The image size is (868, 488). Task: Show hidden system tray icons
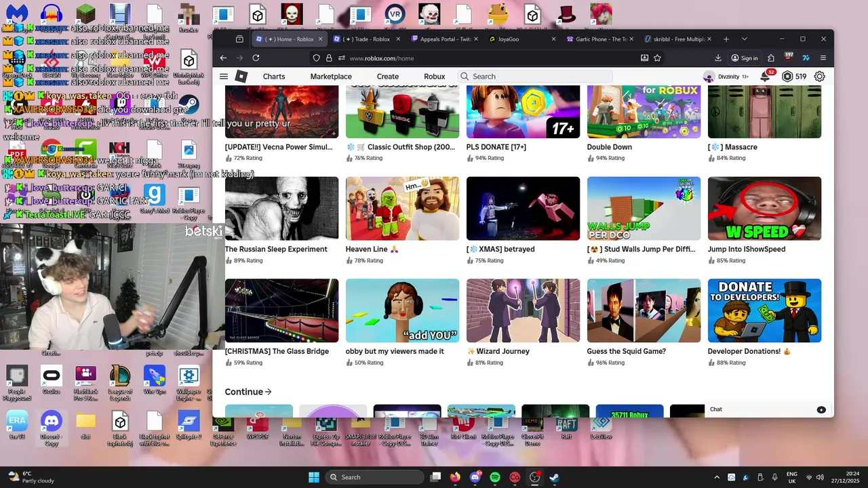coord(717,477)
